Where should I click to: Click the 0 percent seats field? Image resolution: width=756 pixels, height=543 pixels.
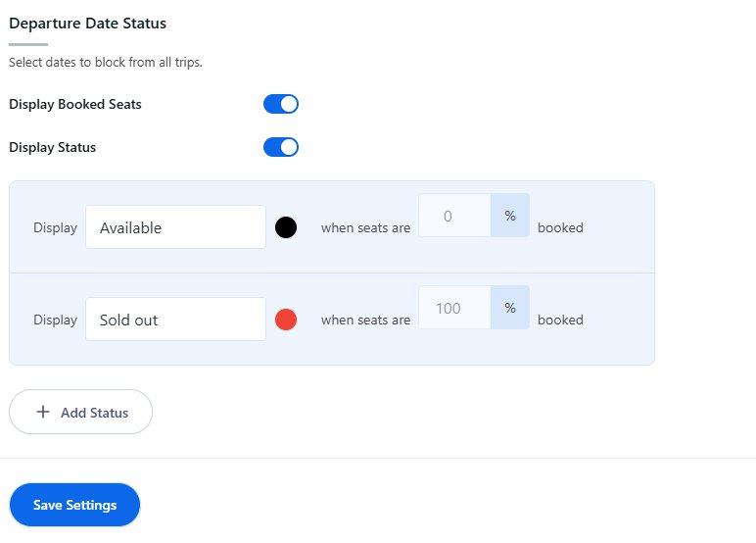pos(454,217)
